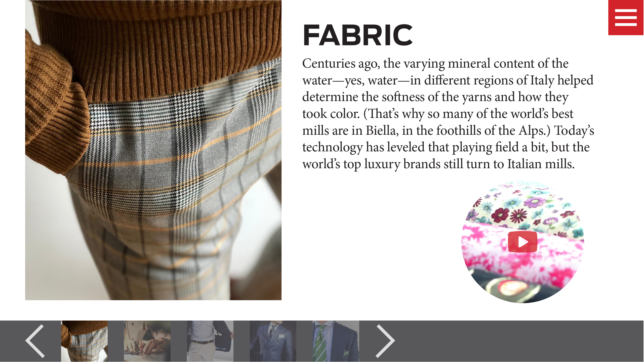Pick the green striped tie thumbnail
This screenshot has width=644, height=362.
(336, 341)
